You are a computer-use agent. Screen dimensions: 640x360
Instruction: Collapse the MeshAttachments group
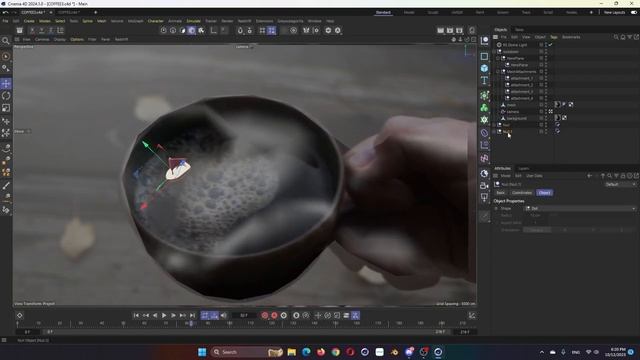pos(498,71)
